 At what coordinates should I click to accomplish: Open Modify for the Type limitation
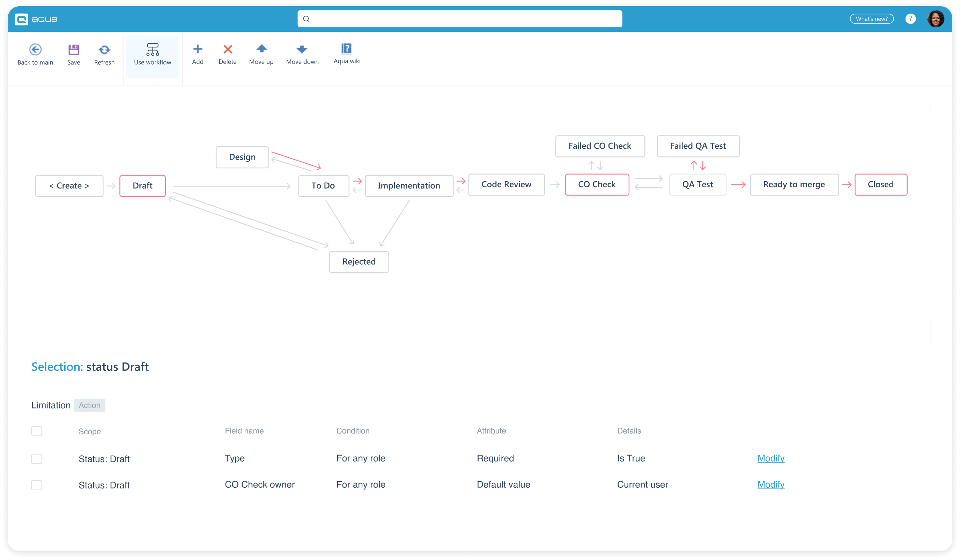click(x=771, y=458)
